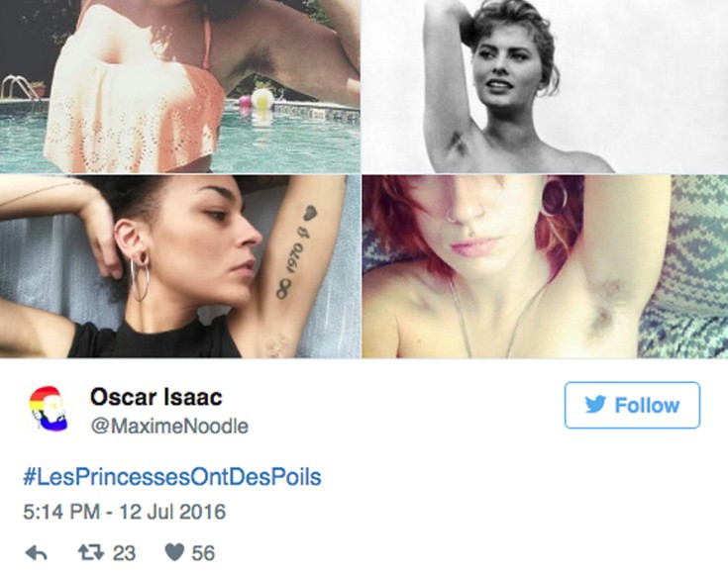Click the retweet count 23
The image size is (728, 575).
click(x=125, y=553)
